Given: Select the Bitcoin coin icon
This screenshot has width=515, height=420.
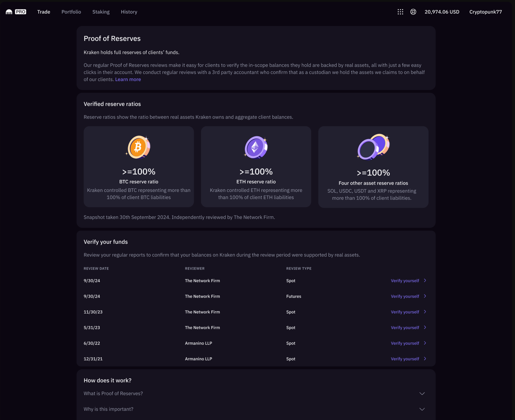Looking at the screenshot, I should (x=138, y=147).
